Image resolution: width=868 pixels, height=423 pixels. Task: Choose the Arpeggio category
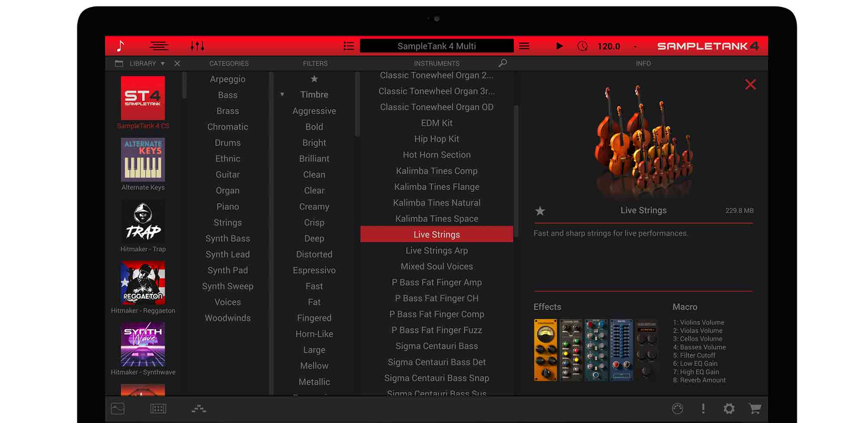click(x=227, y=79)
